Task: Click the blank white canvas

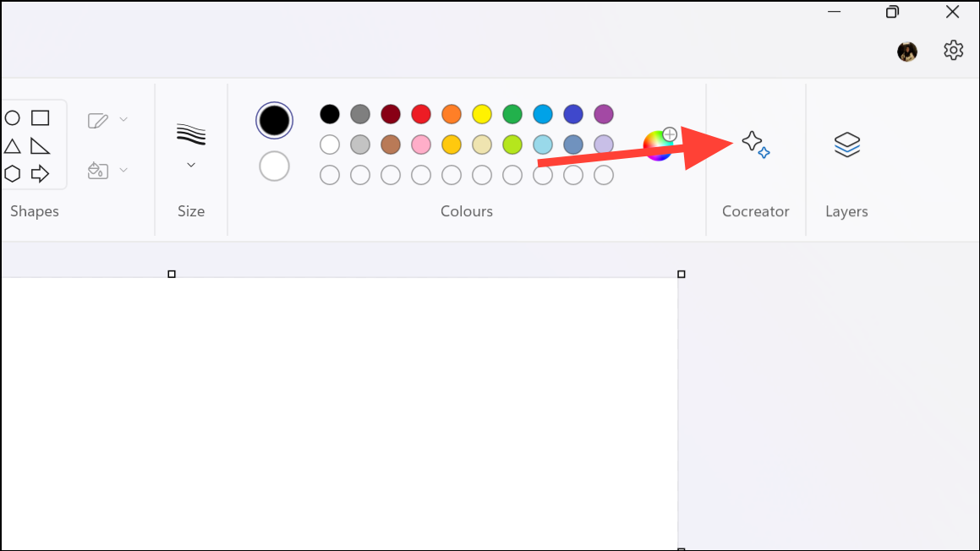Action: click(x=338, y=414)
